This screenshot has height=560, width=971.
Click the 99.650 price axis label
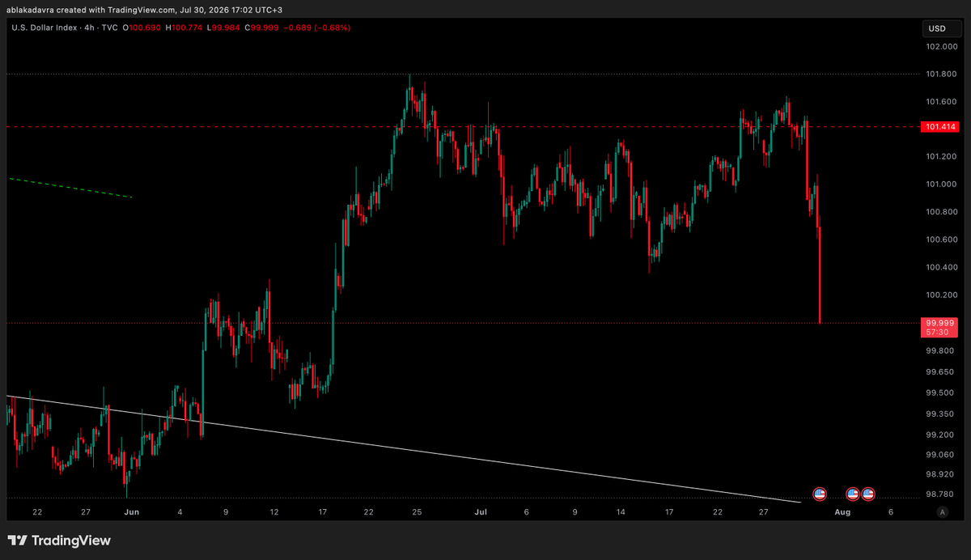[x=939, y=372]
